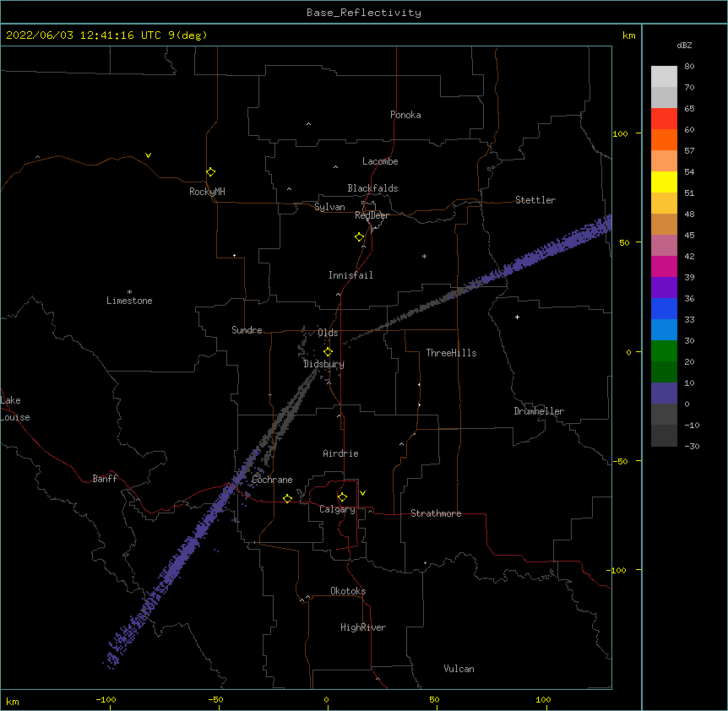Viewport: 728px width, 711px height.
Task: Click the km label at top right
Action: [628, 35]
